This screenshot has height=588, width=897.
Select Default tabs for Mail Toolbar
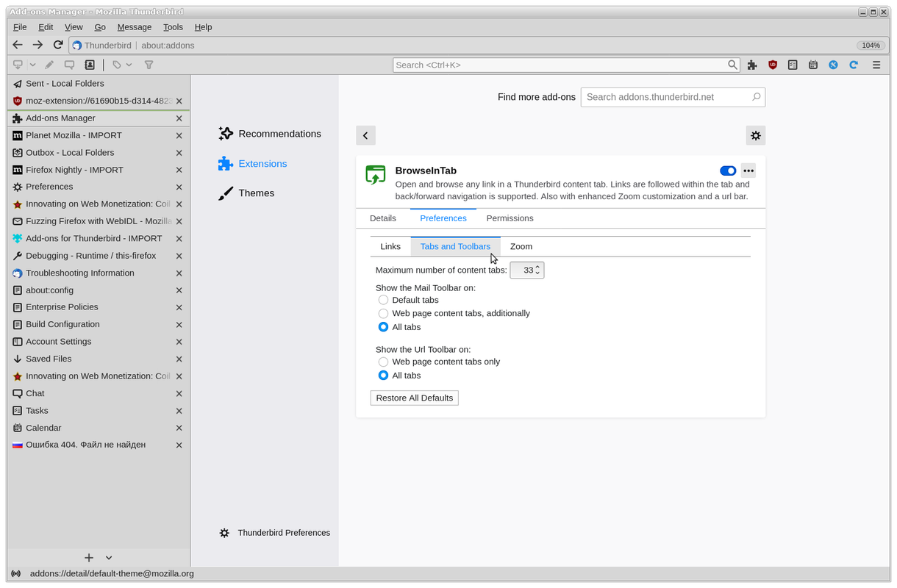pos(383,300)
